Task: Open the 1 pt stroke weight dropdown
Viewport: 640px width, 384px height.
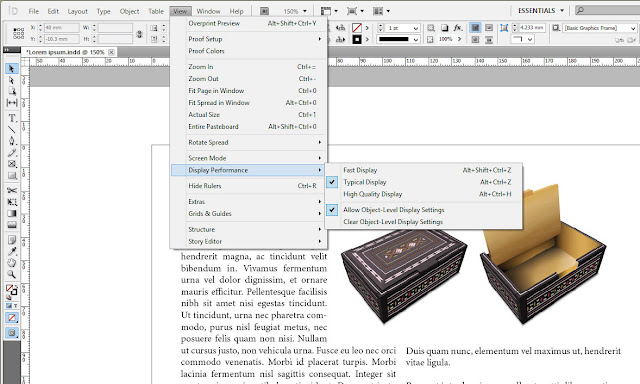Action: [x=416, y=28]
